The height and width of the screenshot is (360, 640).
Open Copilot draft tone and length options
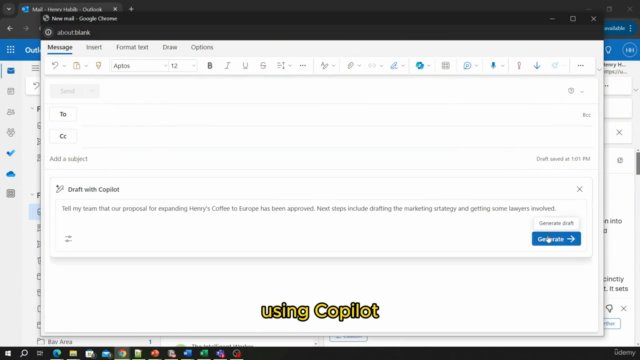[68, 239]
